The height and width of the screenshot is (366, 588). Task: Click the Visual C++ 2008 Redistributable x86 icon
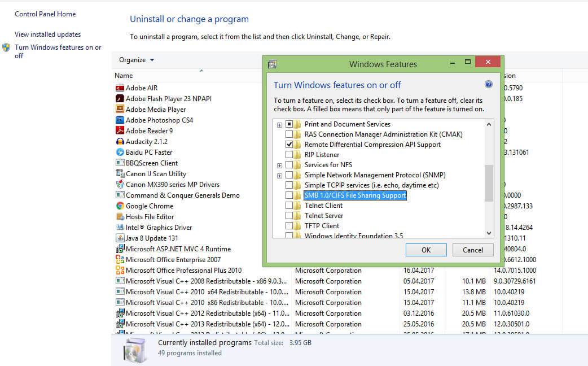pos(120,281)
